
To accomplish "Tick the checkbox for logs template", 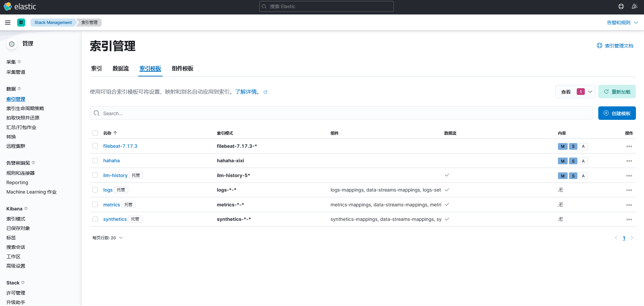I will point(95,190).
